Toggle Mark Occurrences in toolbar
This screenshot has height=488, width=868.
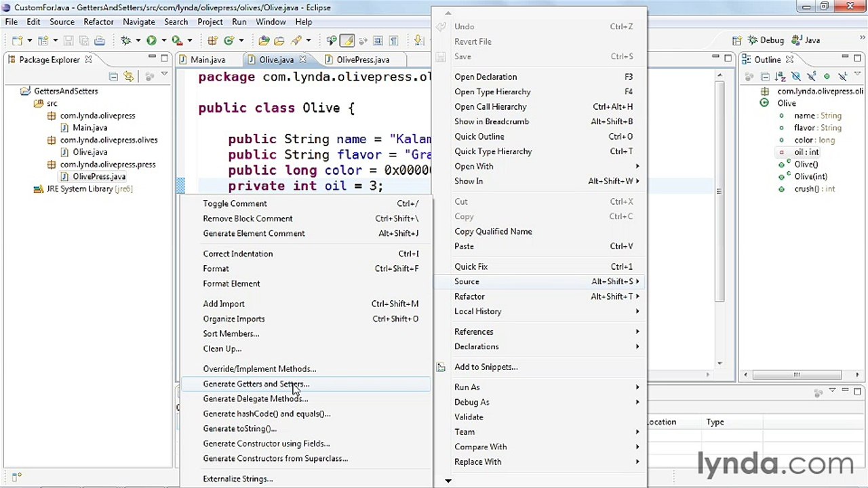pos(347,41)
